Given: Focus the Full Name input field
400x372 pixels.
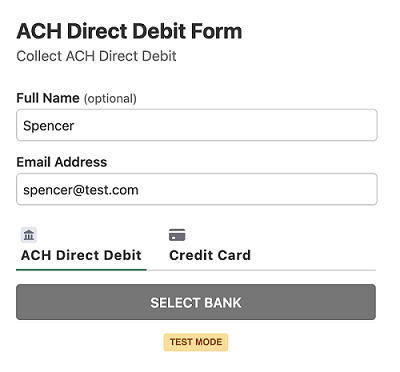Looking at the screenshot, I should (197, 125).
